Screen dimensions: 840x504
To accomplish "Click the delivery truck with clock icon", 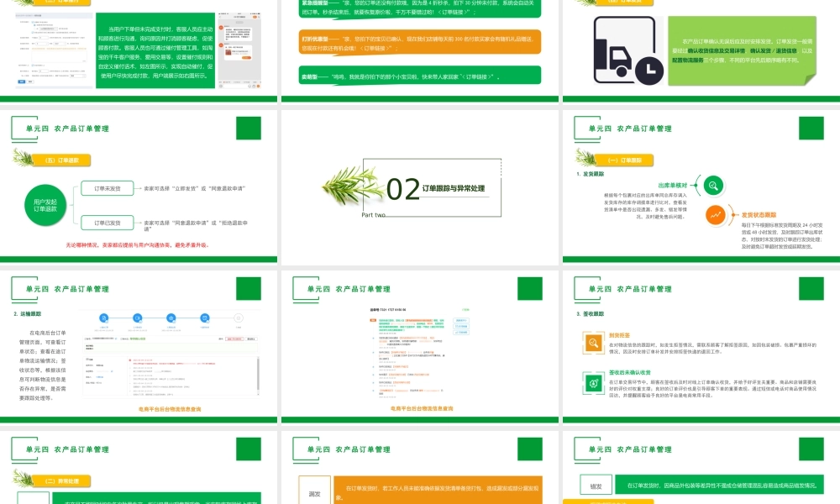I will (625, 50).
